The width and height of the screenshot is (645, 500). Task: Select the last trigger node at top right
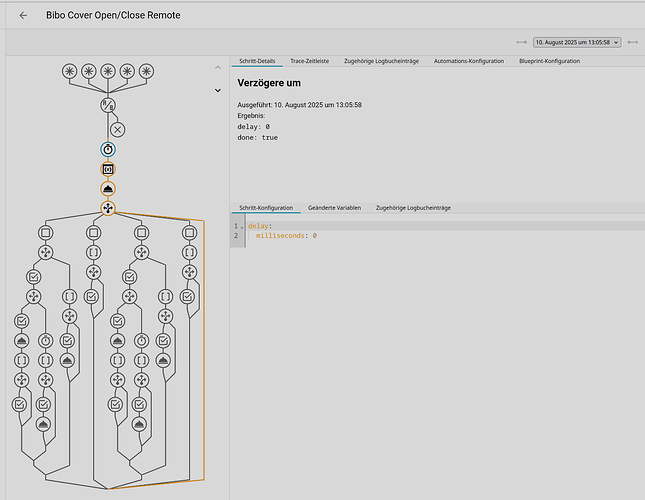pos(147,71)
